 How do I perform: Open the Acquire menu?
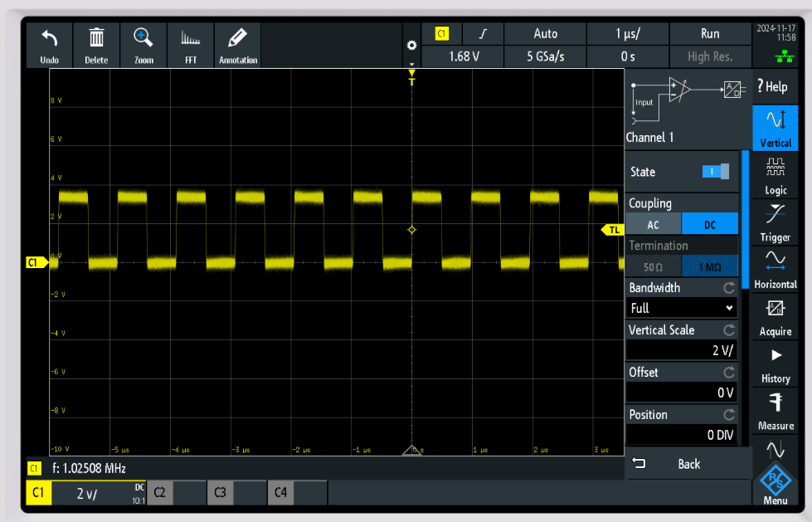776,318
